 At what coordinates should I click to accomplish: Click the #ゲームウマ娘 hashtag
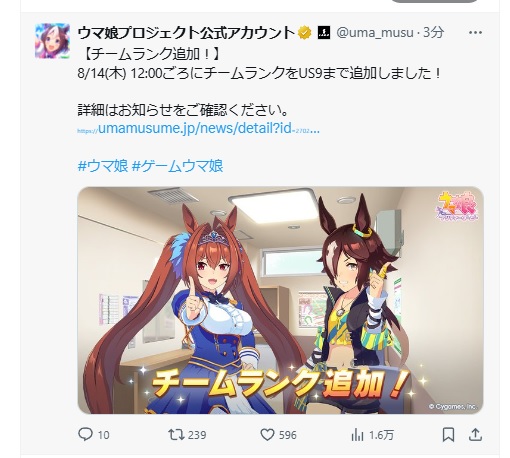coord(177,166)
